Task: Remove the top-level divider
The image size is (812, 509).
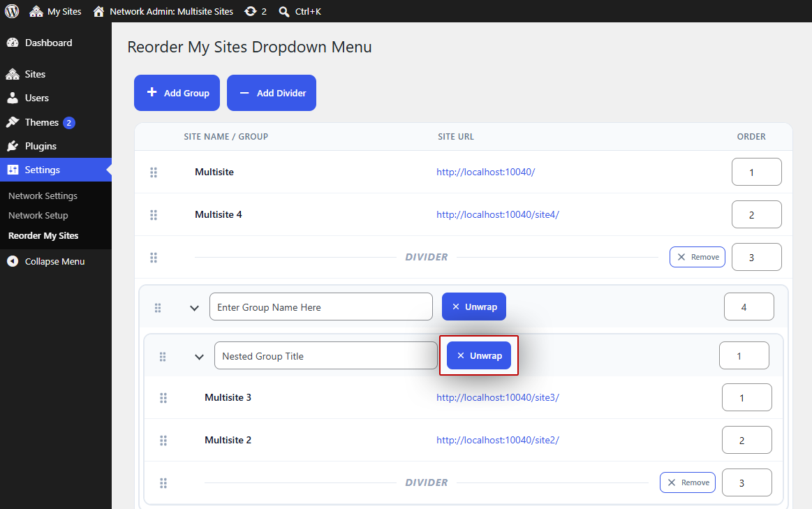Action: [x=697, y=257]
